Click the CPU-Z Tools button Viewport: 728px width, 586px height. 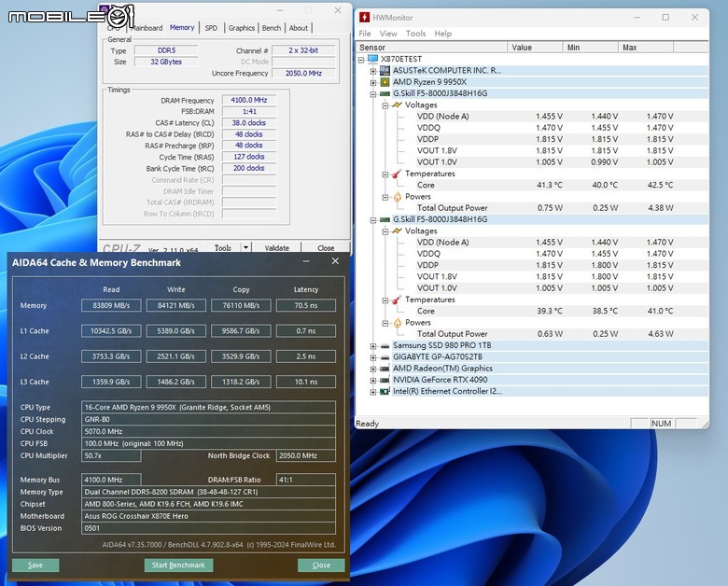tap(223, 248)
